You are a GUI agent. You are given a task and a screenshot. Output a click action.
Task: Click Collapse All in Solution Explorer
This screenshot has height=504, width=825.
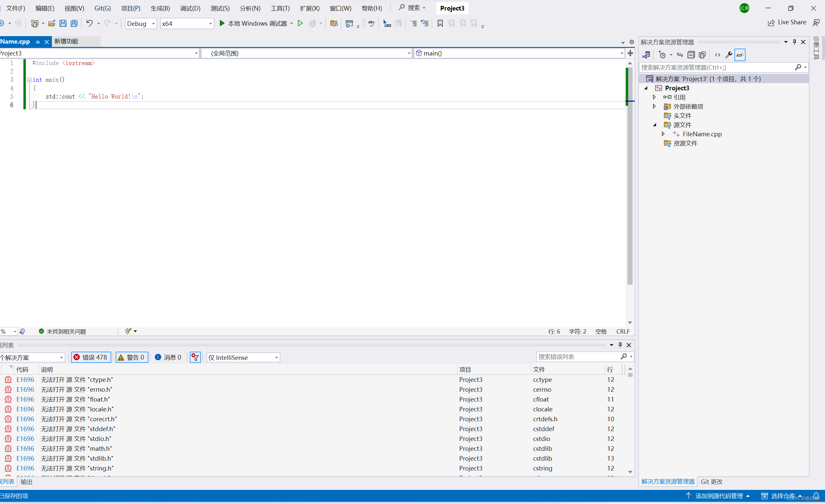[x=691, y=55]
